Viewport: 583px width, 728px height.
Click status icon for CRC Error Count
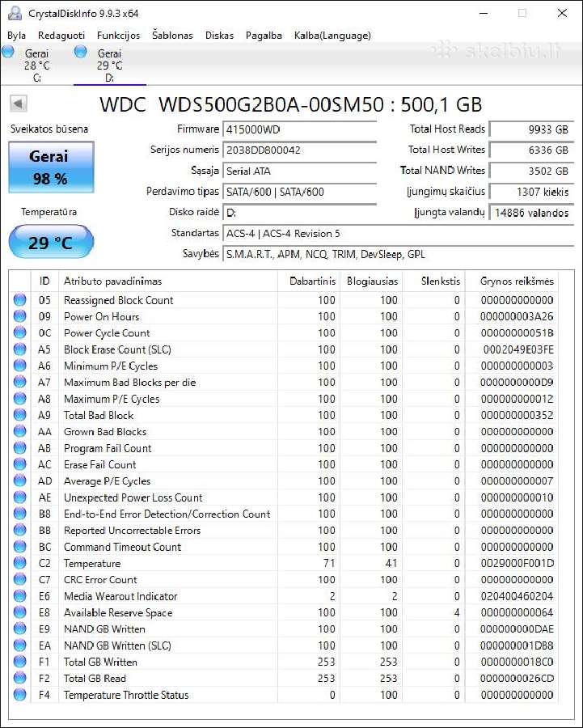pyautogui.click(x=20, y=579)
